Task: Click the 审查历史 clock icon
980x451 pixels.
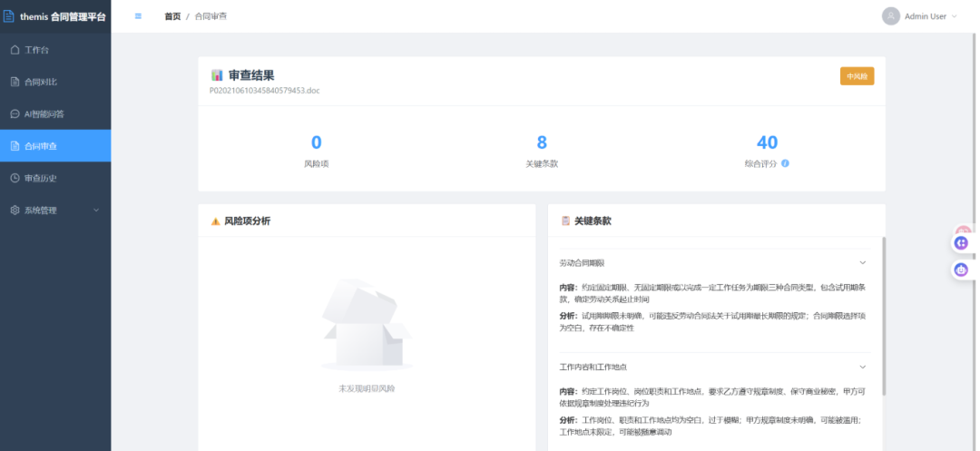Action: [x=15, y=178]
